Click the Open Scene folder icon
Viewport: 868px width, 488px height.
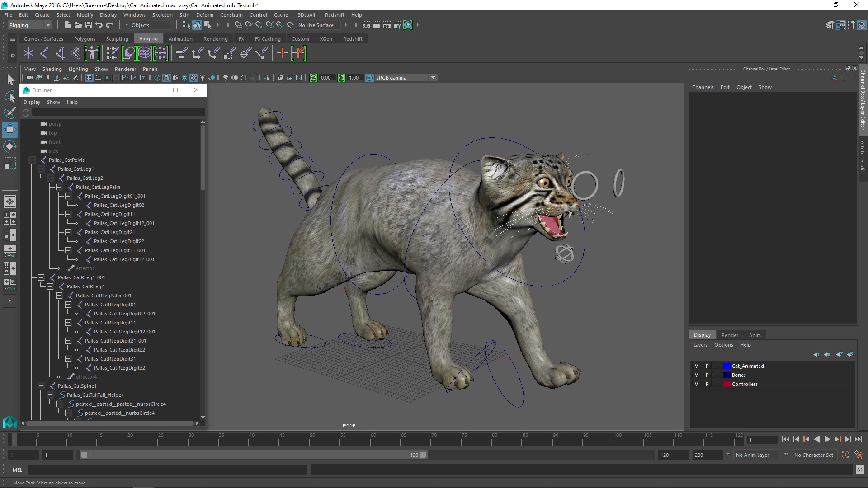78,25
